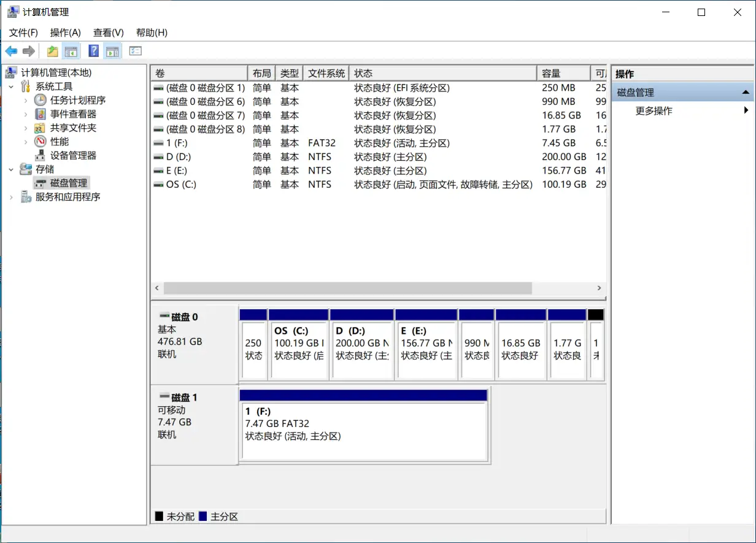This screenshot has height=543, width=756.
Task: Open 设备管理器 (Device Manager) in tree
Action: pos(73,155)
